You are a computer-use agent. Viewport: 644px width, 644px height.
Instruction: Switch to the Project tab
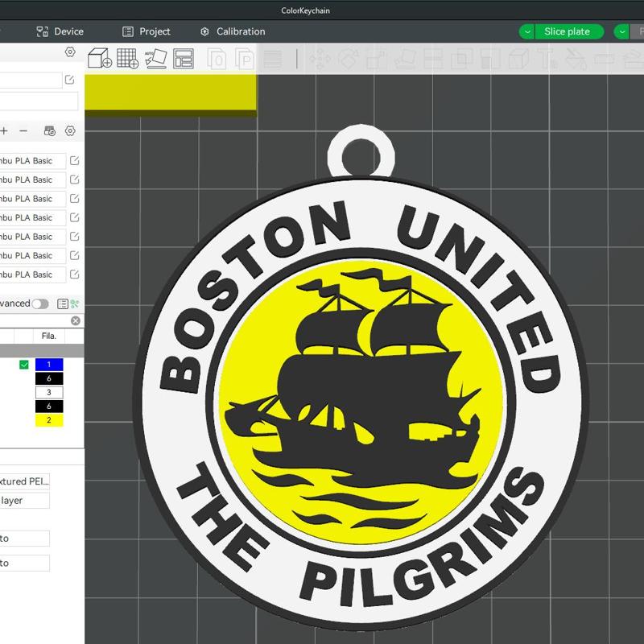(x=147, y=31)
